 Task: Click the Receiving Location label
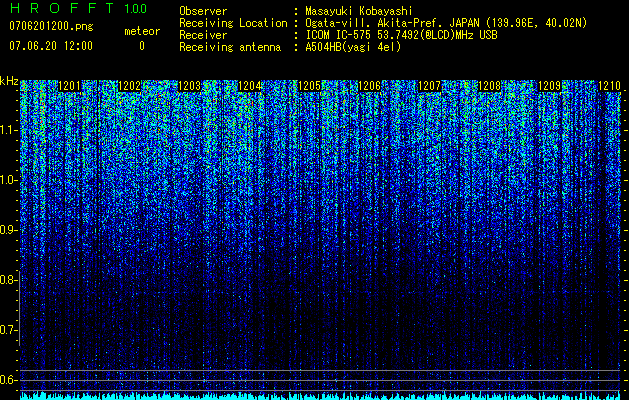[x=233, y=23]
